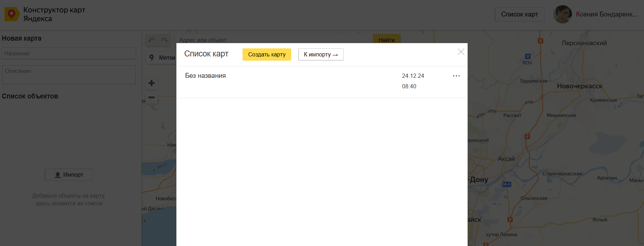Click the undo arrow icon

(152, 40)
